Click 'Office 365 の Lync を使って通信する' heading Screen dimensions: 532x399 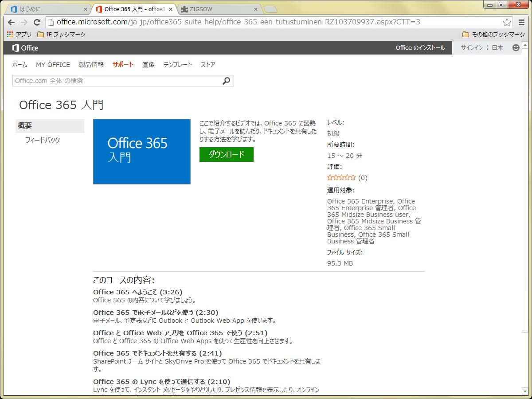click(x=161, y=382)
